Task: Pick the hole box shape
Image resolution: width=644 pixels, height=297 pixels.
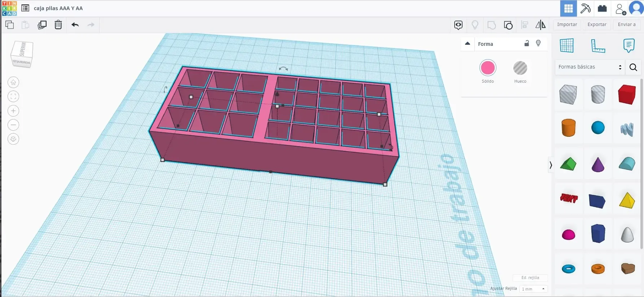Action: click(568, 95)
